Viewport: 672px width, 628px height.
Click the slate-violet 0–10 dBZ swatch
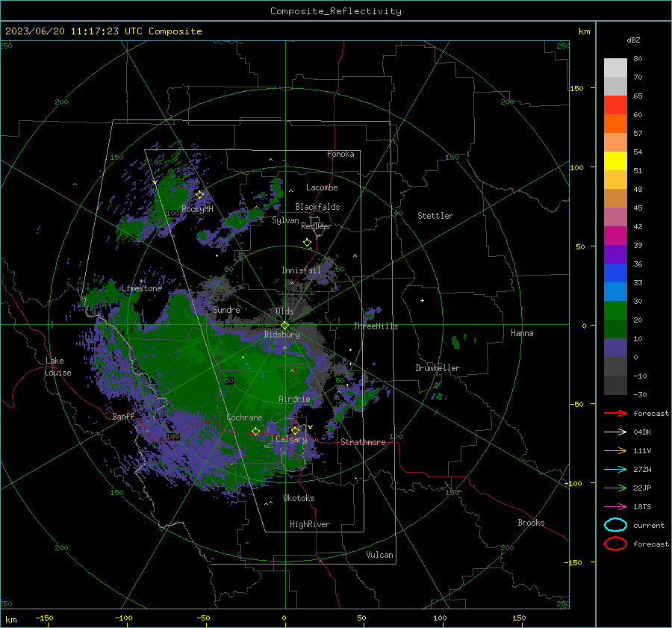(615, 347)
